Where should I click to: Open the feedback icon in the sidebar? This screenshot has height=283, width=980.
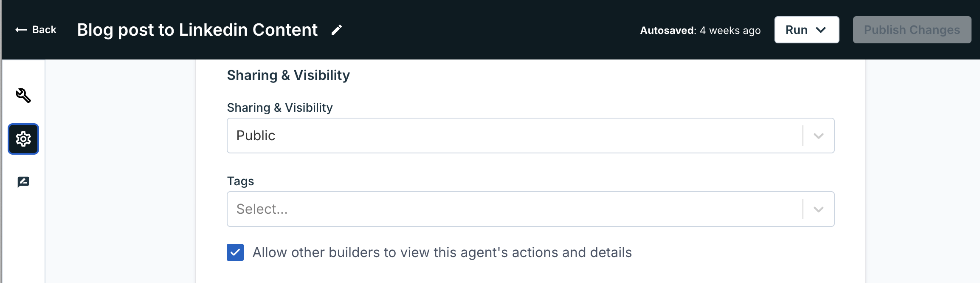[x=23, y=182]
